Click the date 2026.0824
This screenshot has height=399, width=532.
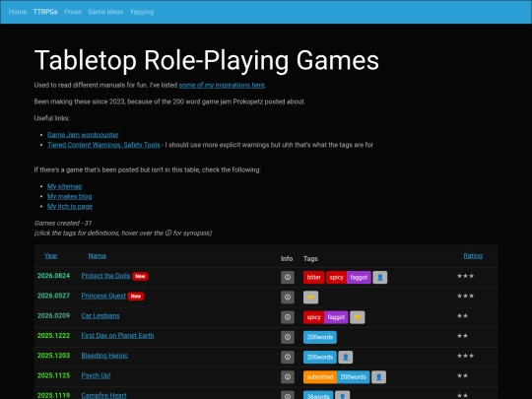tap(53, 276)
